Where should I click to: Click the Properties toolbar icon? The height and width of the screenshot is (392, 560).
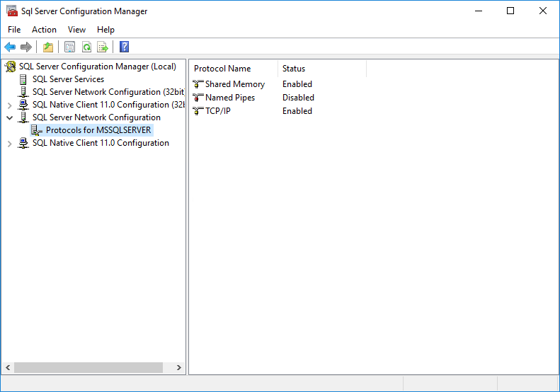(69, 47)
